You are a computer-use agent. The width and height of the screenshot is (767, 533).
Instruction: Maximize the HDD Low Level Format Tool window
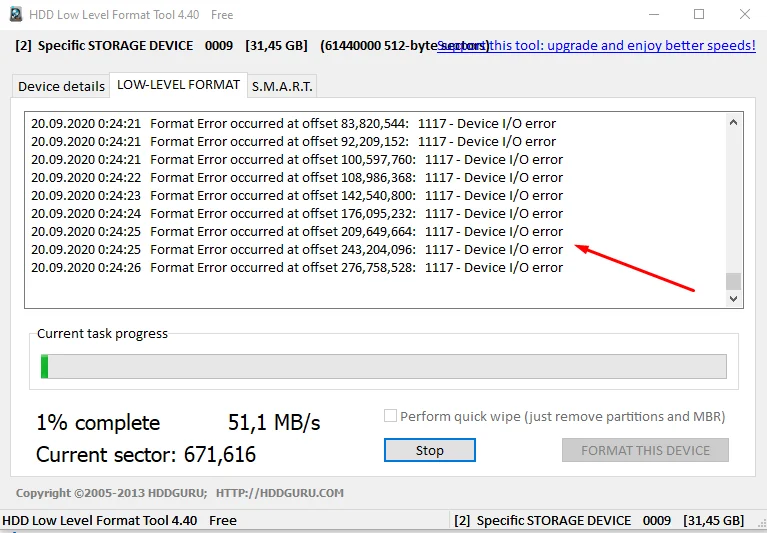click(x=699, y=14)
